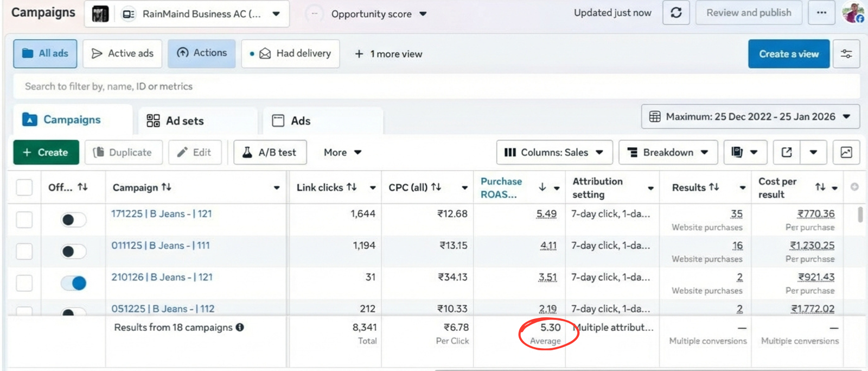This screenshot has width=868, height=371.
Task: Click the Duplicate button
Action: pyautogui.click(x=124, y=152)
